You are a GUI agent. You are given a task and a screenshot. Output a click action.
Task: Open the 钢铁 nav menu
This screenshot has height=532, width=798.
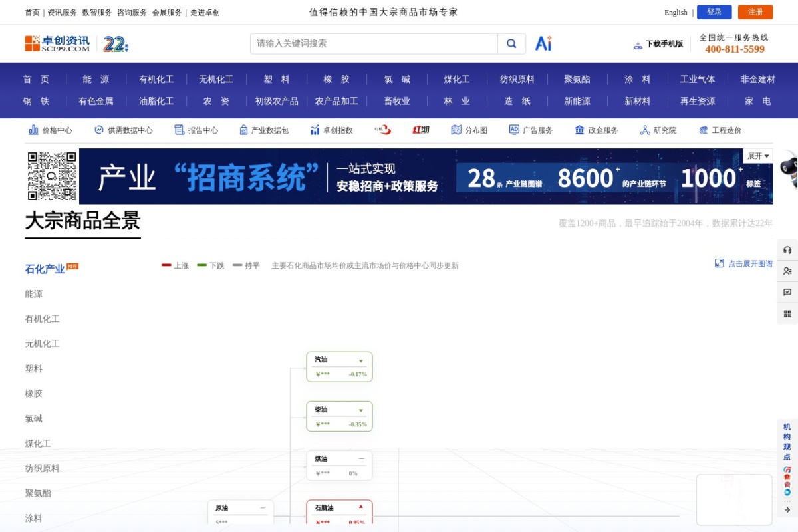pyautogui.click(x=37, y=101)
